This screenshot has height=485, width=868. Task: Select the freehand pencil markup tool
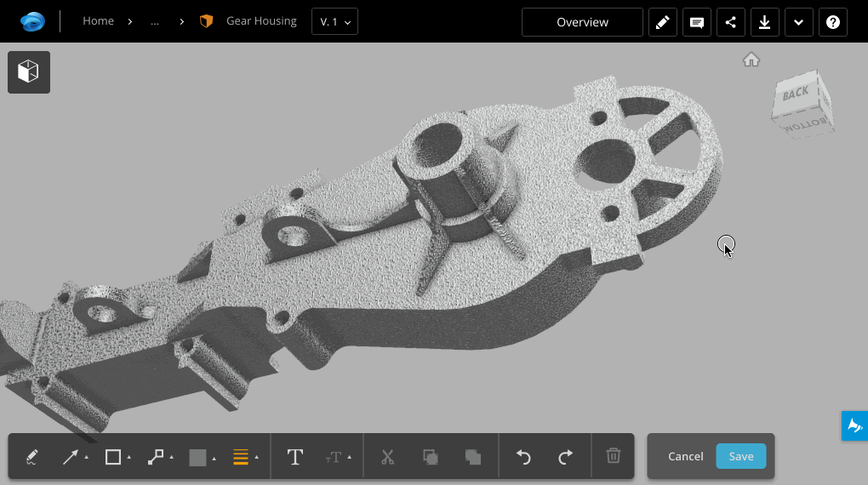pos(31,457)
